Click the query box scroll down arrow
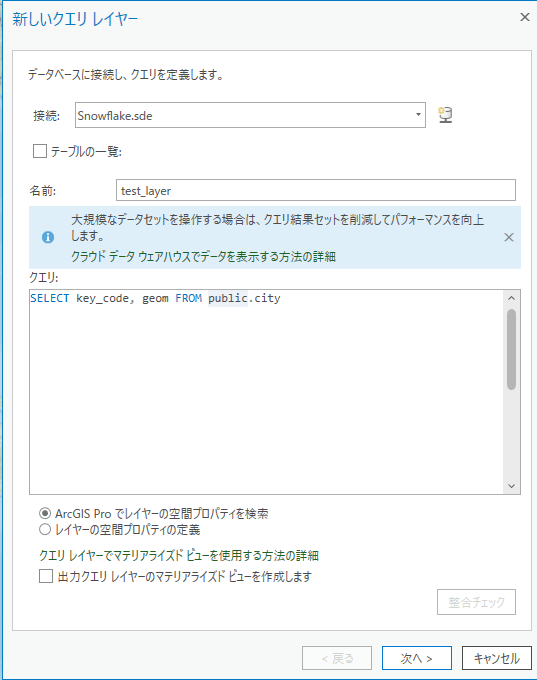Screen dimensions: 537x680 pos(511,486)
